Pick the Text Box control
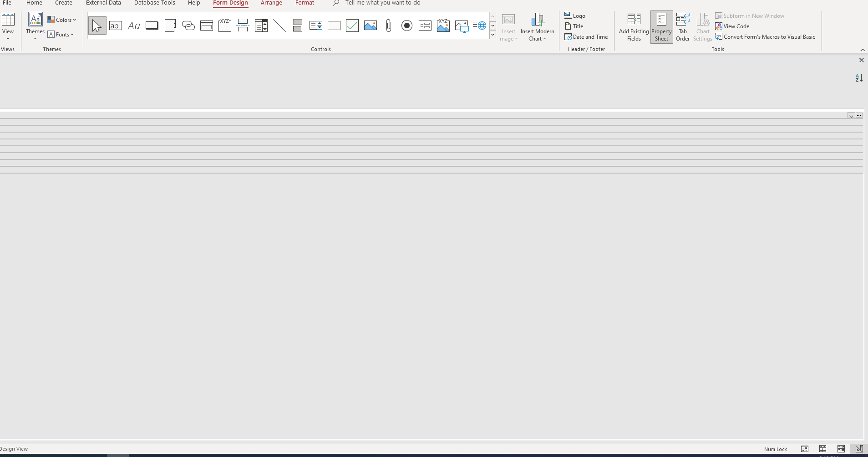 click(116, 26)
